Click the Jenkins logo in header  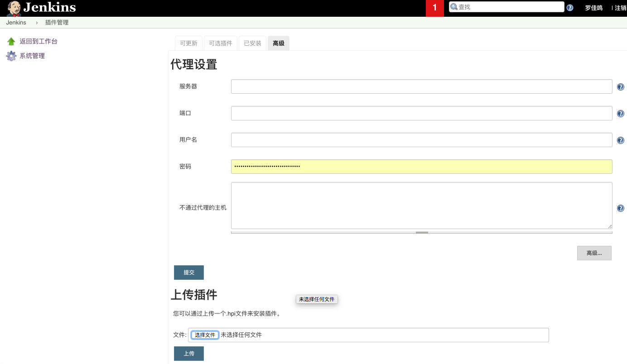pos(41,8)
